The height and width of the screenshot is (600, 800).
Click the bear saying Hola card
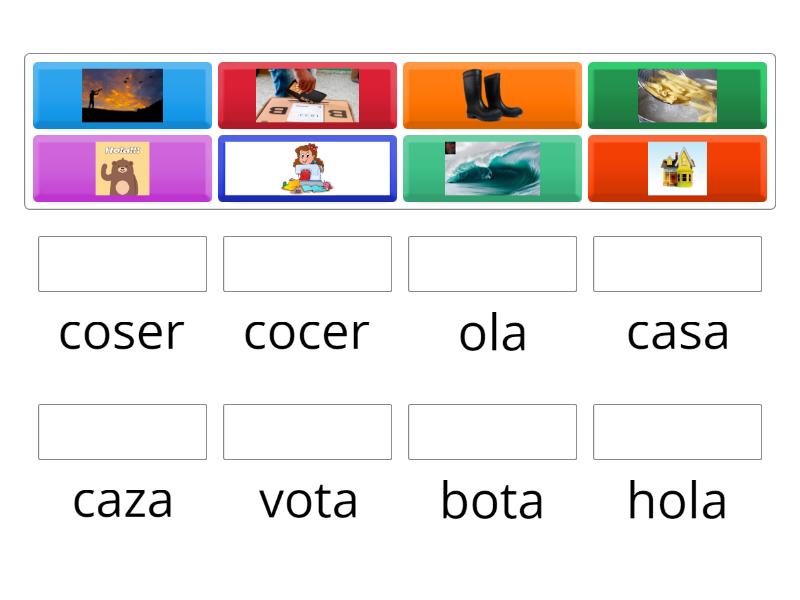(122, 168)
